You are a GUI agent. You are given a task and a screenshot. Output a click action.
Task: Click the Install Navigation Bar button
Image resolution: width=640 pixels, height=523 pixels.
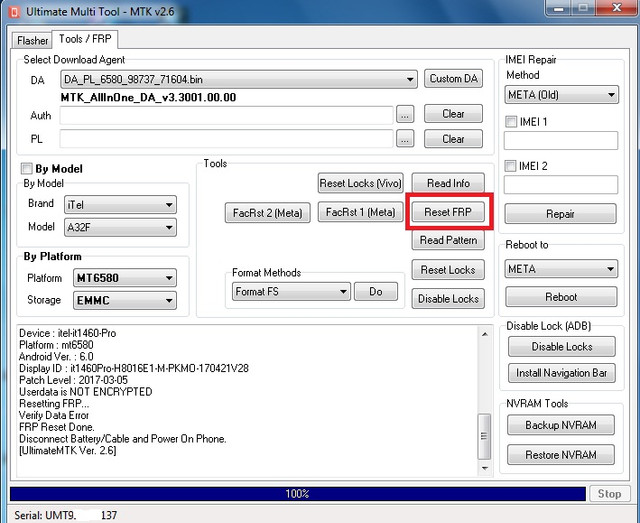562,373
